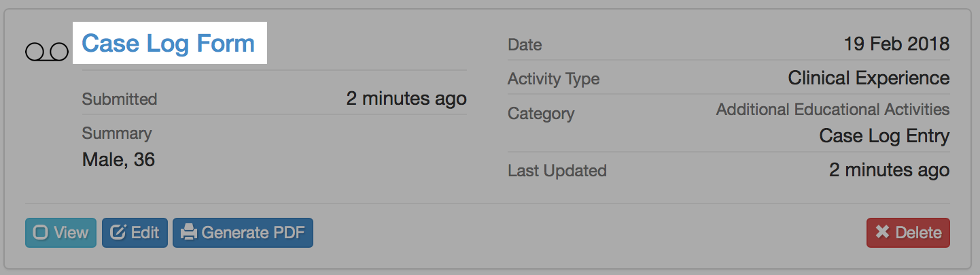Click the Additional Educational Activities category text
980x275 pixels.
pyautogui.click(x=833, y=110)
